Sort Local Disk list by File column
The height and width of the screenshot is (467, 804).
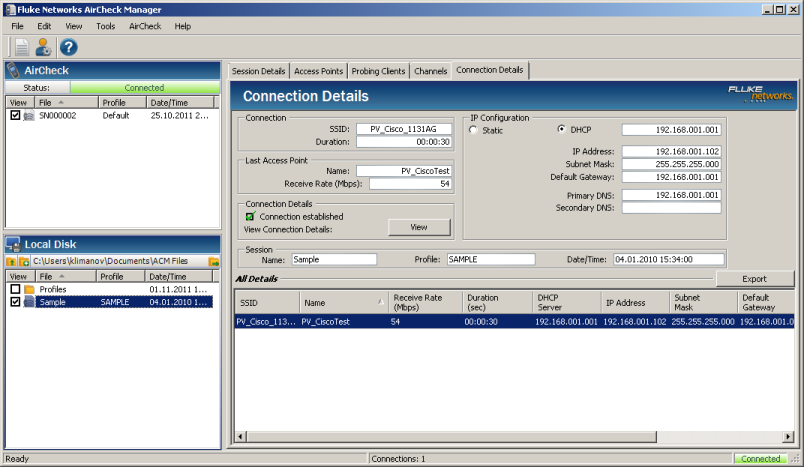66,276
